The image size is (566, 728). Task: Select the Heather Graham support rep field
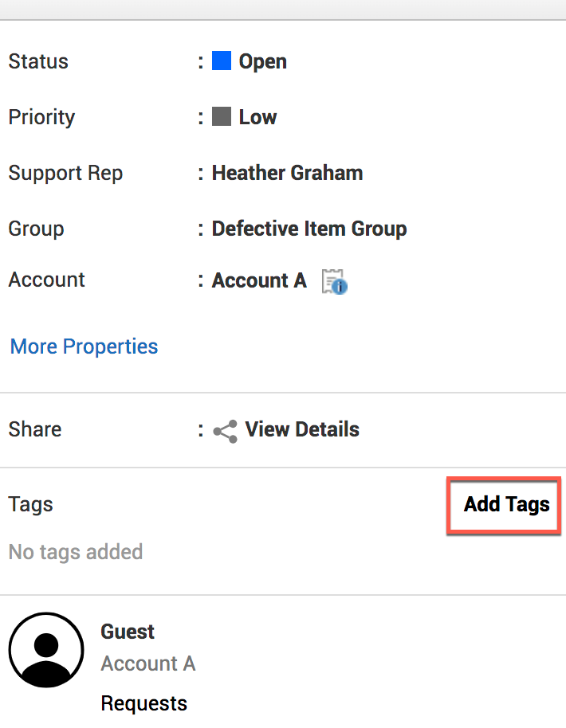click(287, 173)
